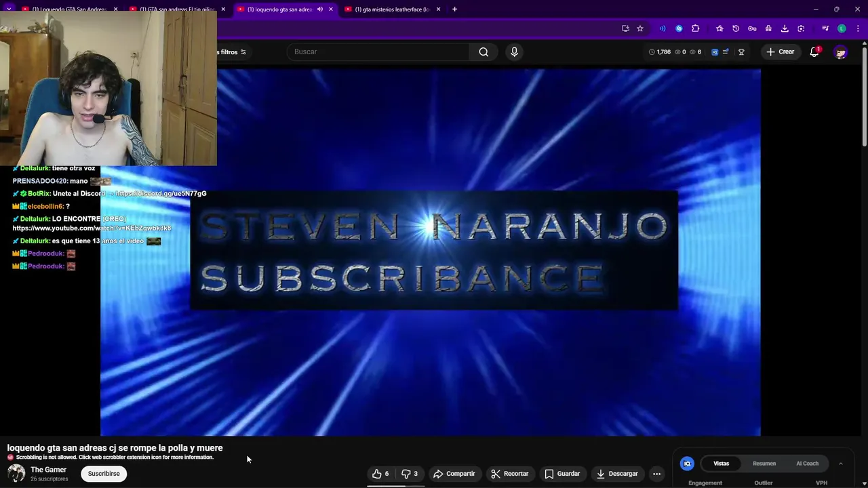Click the video player area
Image resolution: width=868 pixels, height=488 pixels.
(x=431, y=252)
